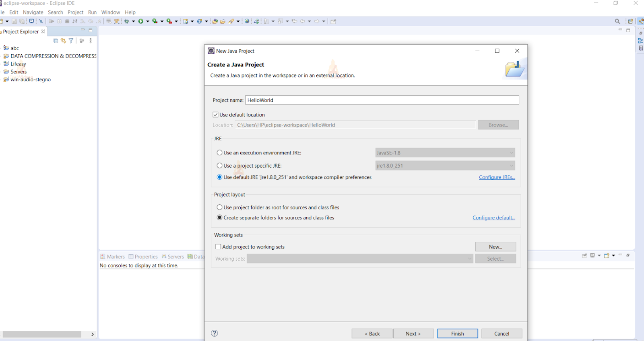Screen dimensions: 644x341
Task: Open the Navigate menu
Action: point(33,12)
